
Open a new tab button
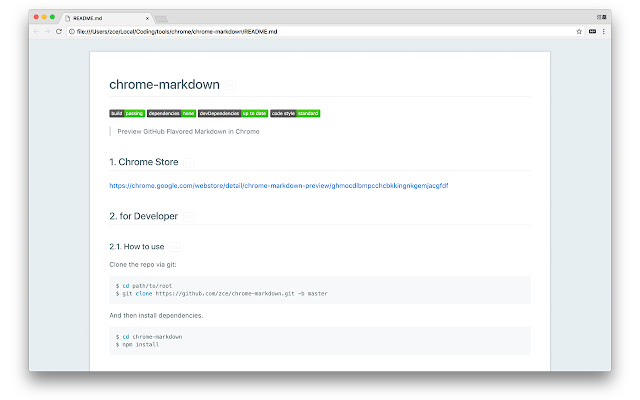[161, 19]
